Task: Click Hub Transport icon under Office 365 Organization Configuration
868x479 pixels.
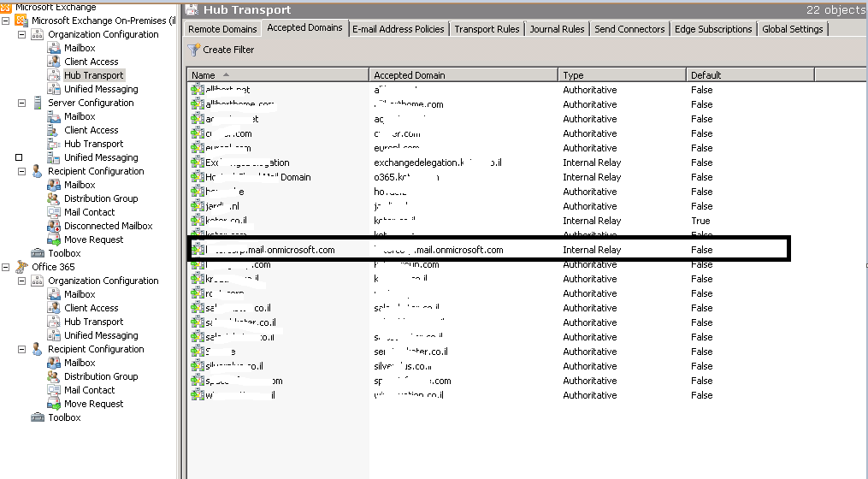Action: coord(54,322)
